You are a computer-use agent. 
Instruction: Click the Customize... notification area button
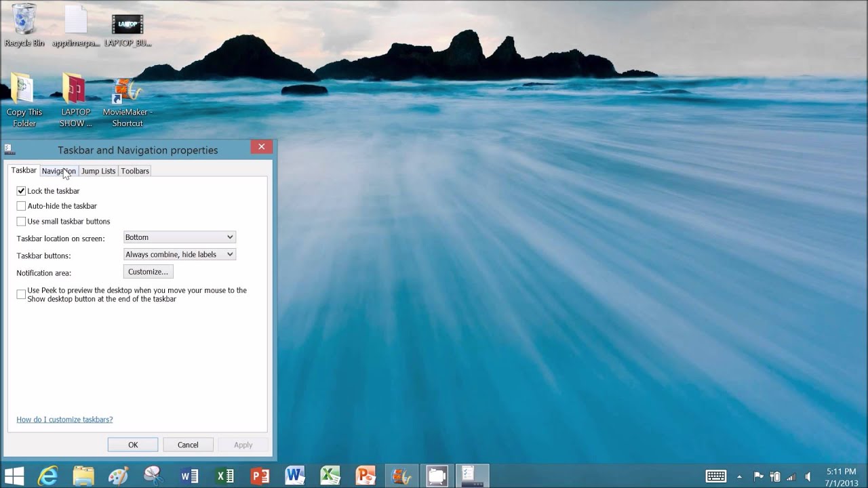[x=148, y=272]
